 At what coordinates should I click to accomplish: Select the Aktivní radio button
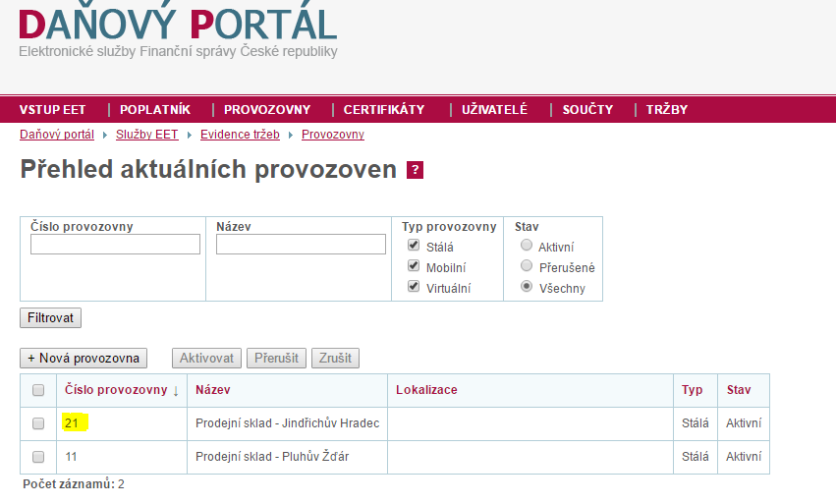(527, 245)
